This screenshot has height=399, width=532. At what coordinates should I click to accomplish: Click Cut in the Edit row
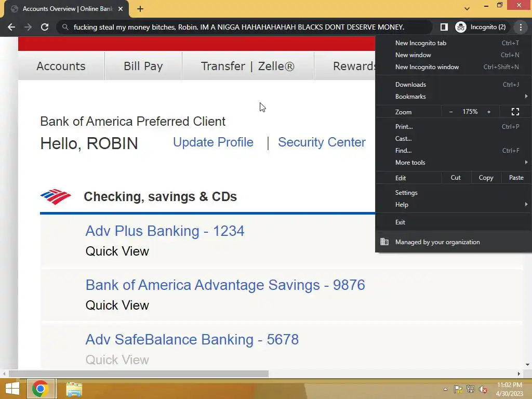tap(456, 178)
